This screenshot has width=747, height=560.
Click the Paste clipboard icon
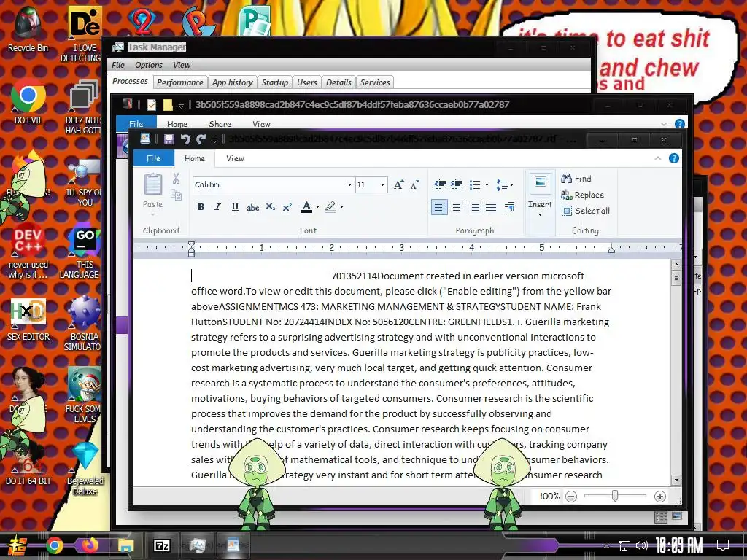pos(153,184)
